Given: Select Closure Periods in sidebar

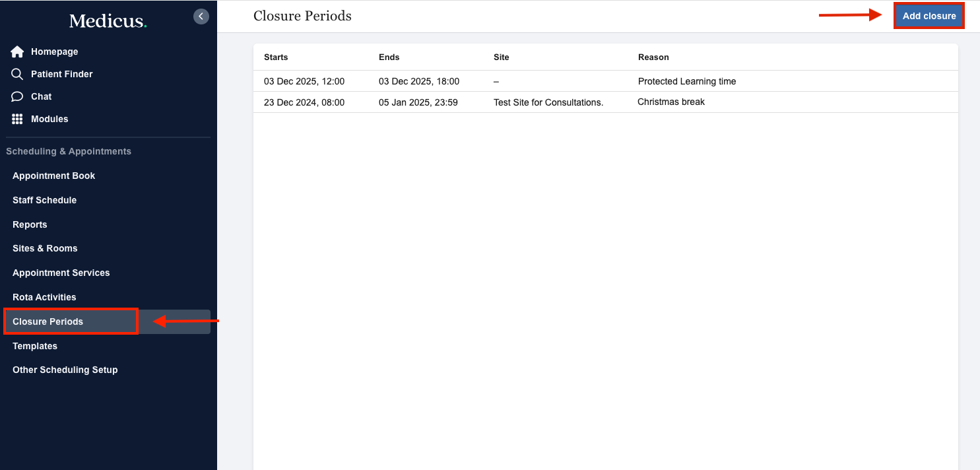Looking at the screenshot, I should (x=48, y=321).
